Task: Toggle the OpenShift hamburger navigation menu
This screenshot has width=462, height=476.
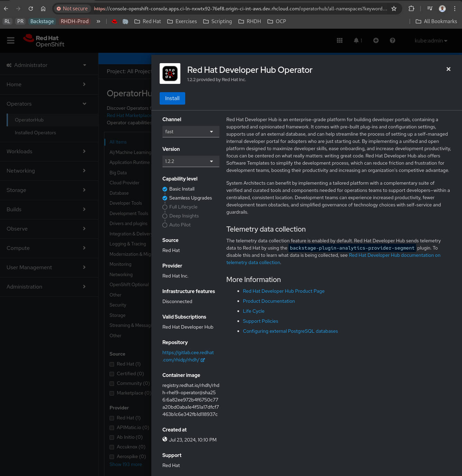Action: [x=11, y=40]
